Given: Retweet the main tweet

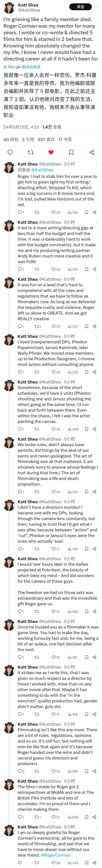Looking at the screenshot, I should tap(30, 152).
